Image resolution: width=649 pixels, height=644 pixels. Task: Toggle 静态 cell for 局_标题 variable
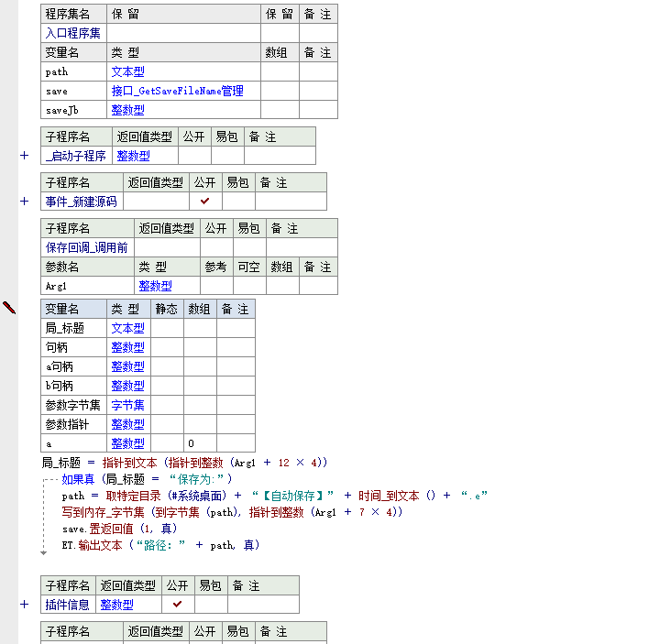coord(167,328)
